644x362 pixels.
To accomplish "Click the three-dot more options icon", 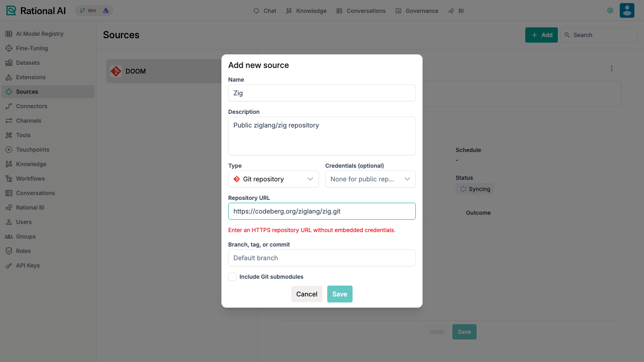I will tap(612, 68).
